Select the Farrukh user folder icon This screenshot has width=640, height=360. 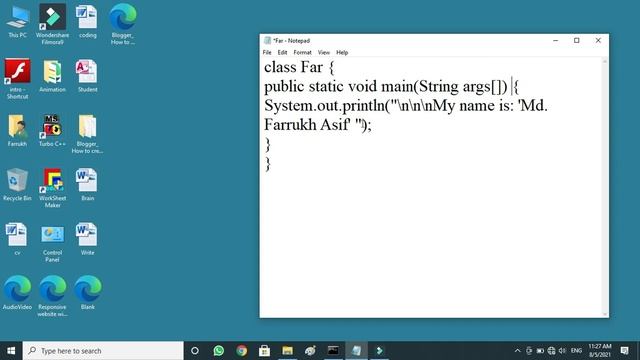coord(17,130)
